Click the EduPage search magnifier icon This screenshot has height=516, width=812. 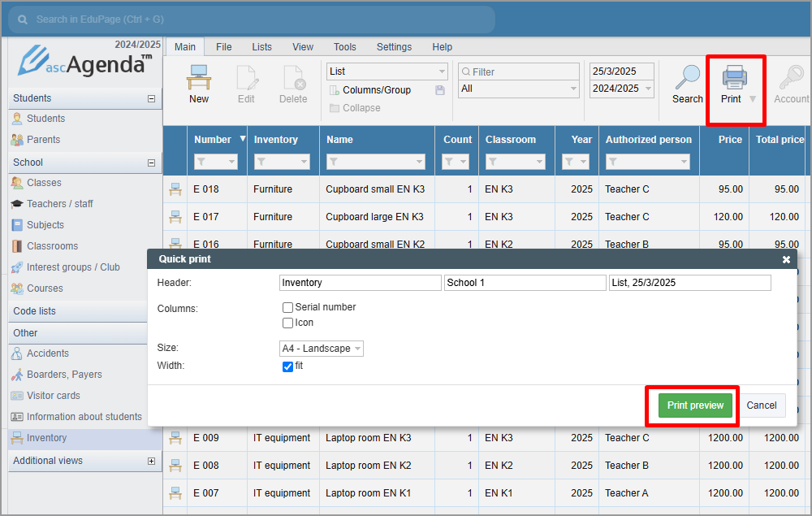(x=23, y=20)
